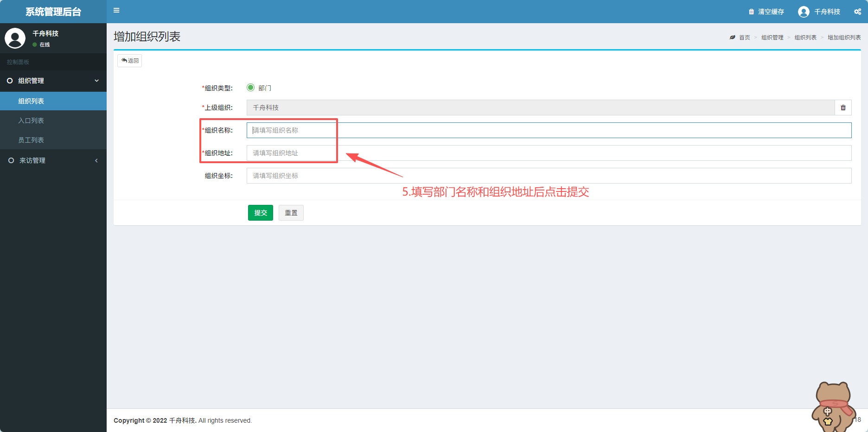Image resolution: width=868 pixels, height=432 pixels.
Task: Click the hamburger sidebar toggle icon
Action: coord(116,11)
